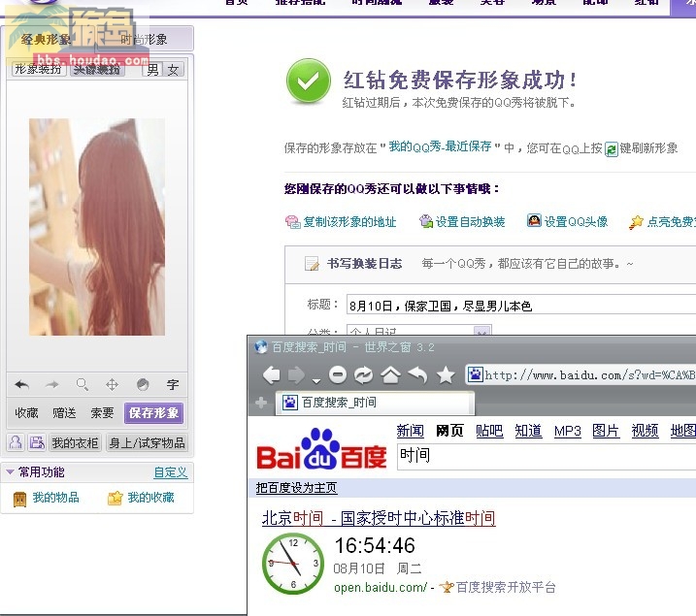Click the 新闻 link on Baidu
The height and width of the screenshot is (616, 696).
pos(411,431)
